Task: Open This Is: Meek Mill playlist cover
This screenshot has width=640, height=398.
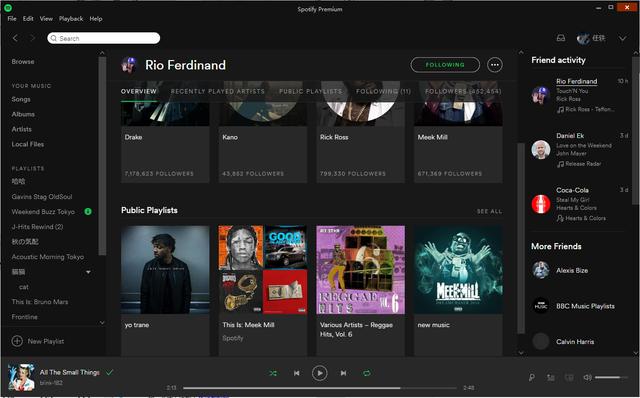Action: 263,270
